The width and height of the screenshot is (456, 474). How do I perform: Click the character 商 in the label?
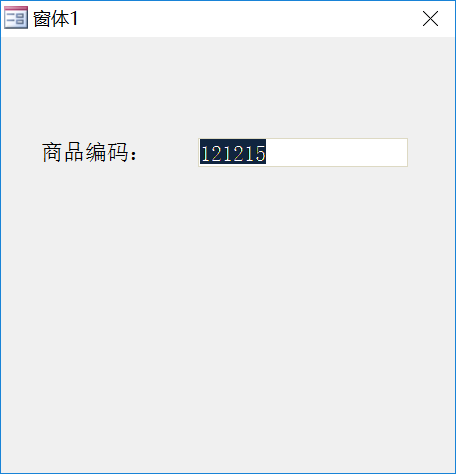52,152
